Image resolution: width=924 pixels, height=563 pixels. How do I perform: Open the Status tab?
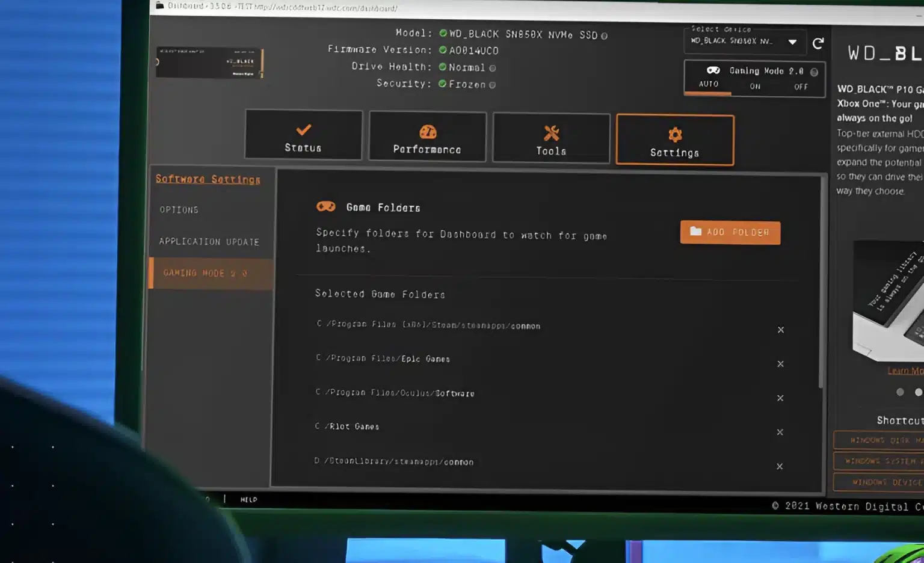point(303,135)
